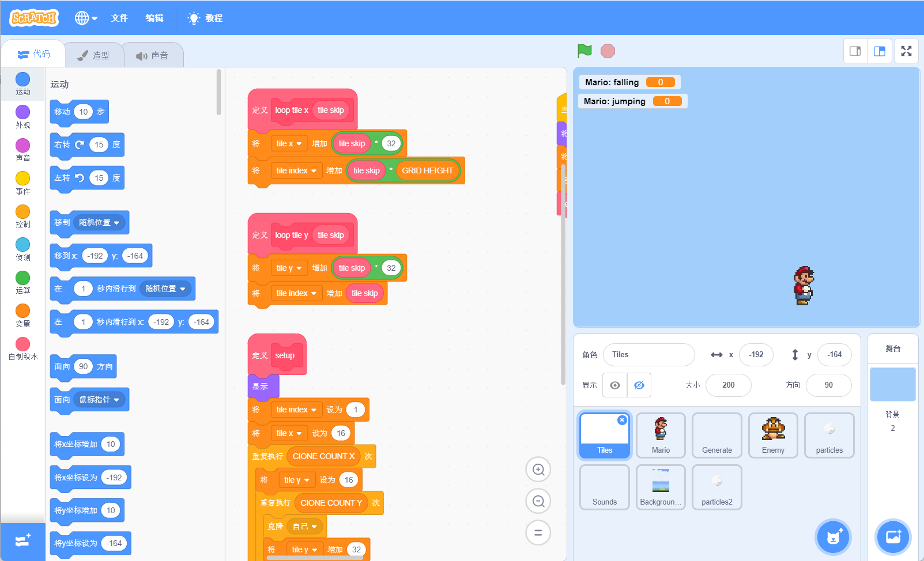924x561 pixels.
Task: Select the Enemy sprite thumbnail
Action: [773, 435]
